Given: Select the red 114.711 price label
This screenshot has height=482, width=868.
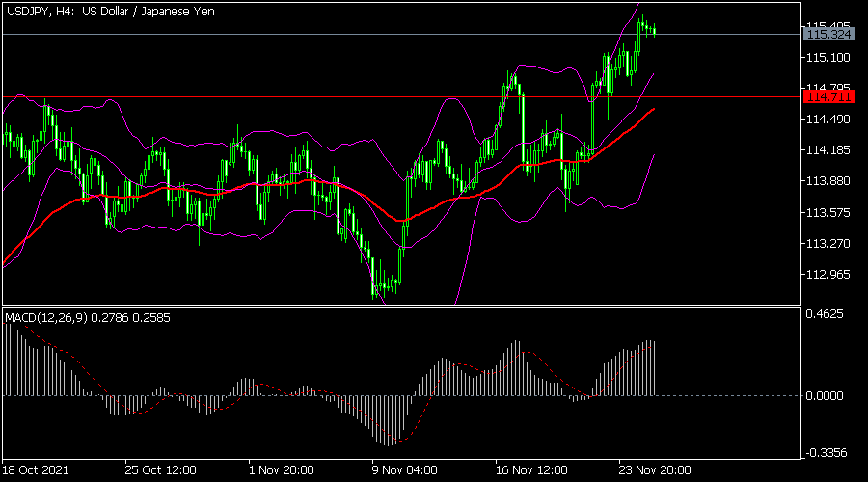Looking at the screenshot, I should click(x=828, y=97).
